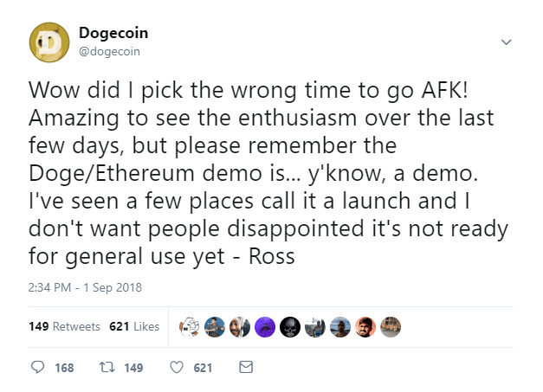Image resolution: width=543 pixels, height=392 pixels.
Task: Open the Dogecoin display name link
Action: click(113, 33)
